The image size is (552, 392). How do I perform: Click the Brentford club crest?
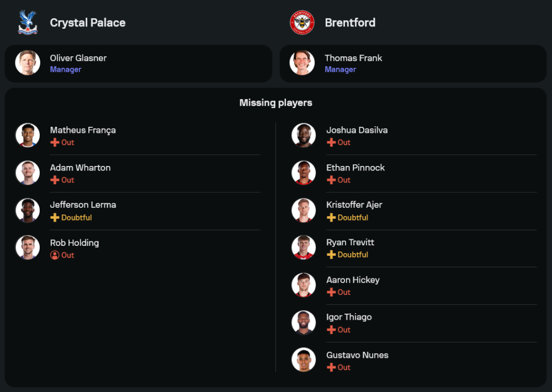coord(302,23)
